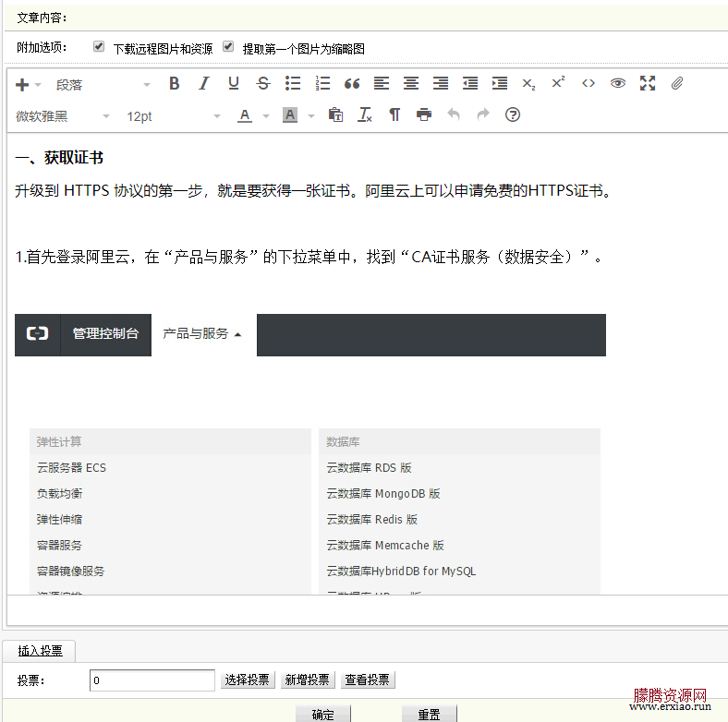Click the Aliyun console banner image
This screenshot has width=728, height=722.
310,335
